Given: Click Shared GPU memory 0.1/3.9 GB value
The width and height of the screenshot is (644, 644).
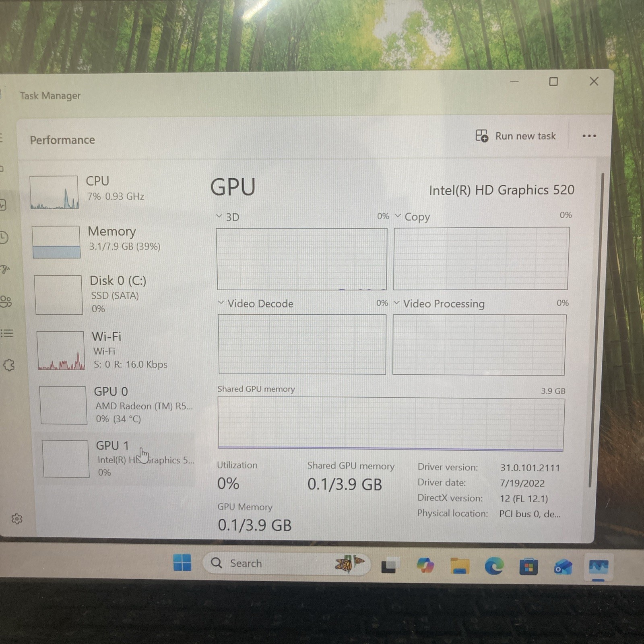Looking at the screenshot, I should click(345, 484).
